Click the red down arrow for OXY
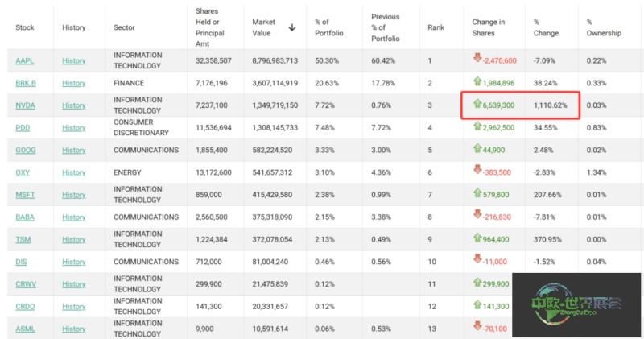The image size is (644, 339). coord(477,169)
